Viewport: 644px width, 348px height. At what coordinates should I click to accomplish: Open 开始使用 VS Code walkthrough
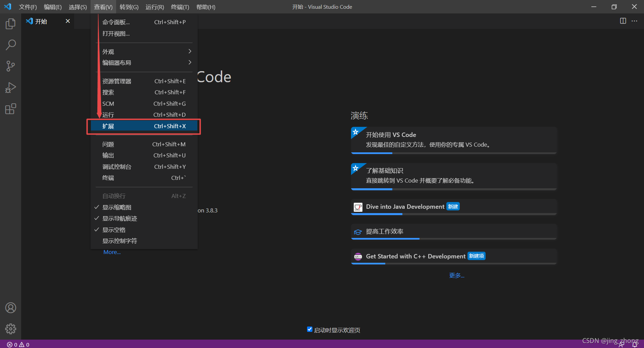pos(454,140)
